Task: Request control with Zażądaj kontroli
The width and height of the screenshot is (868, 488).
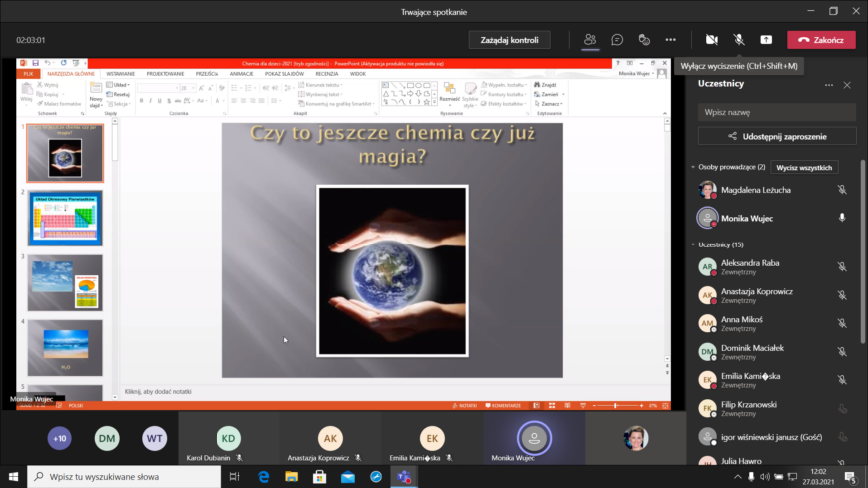Action: 509,40
